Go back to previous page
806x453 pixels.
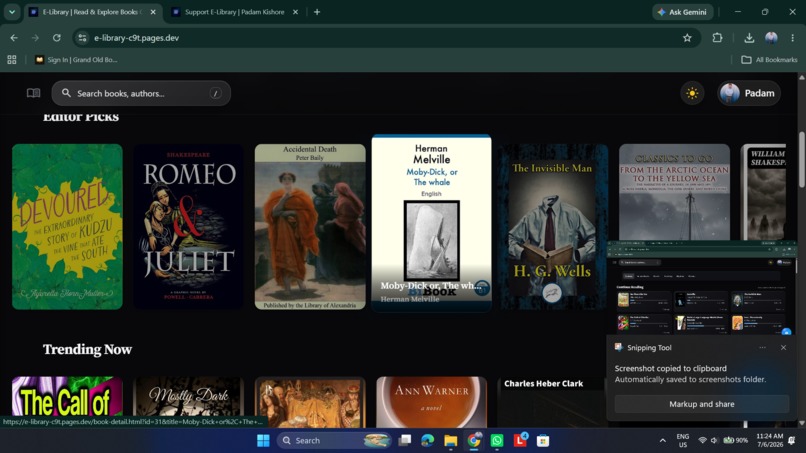click(14, 38)
